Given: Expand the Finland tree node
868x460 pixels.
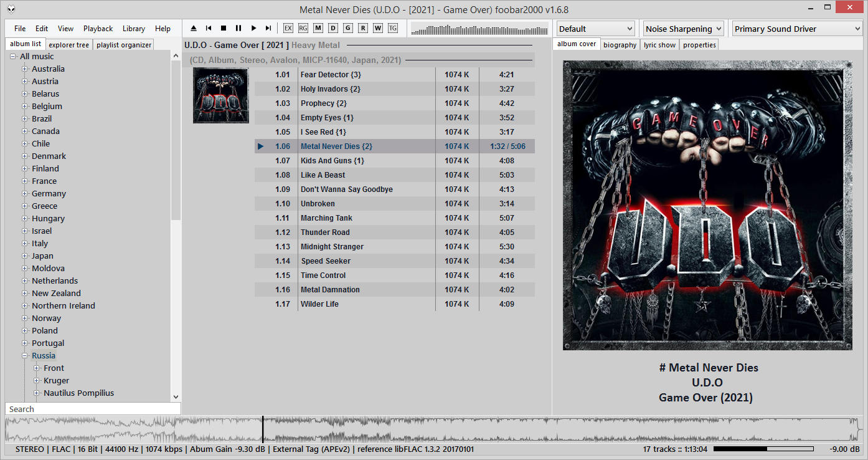Looking at the screenshot, I should [25, 169].
